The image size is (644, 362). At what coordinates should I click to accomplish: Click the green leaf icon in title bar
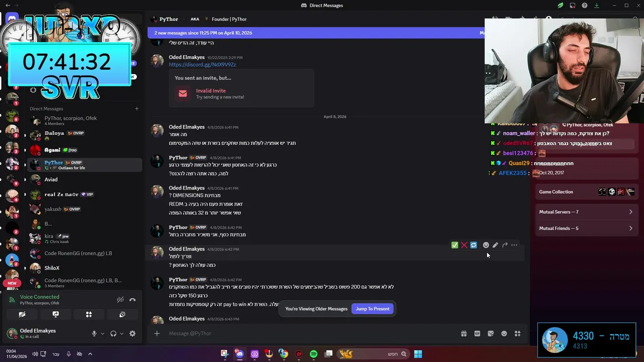(560, 6)
